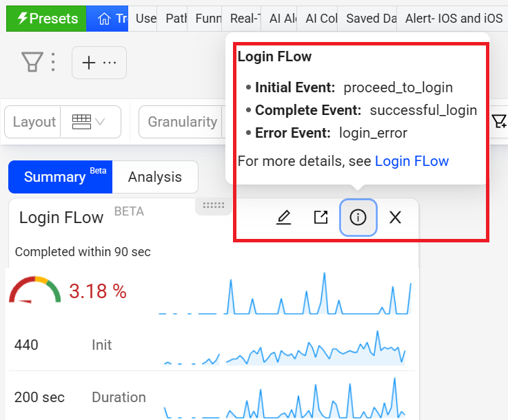This screenshot has height=420, width=508.
Task: Switch to the Analysis view
Action: (x=154, y=177)
